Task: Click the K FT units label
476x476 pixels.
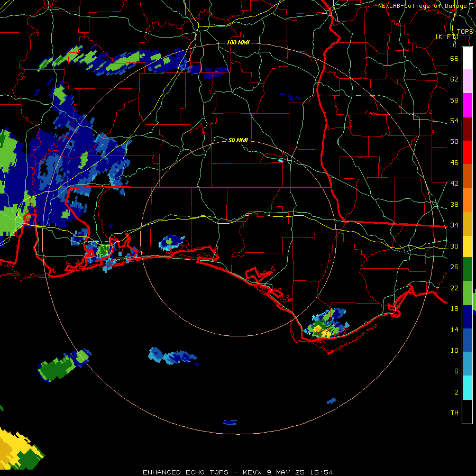Action: coord(447,37)
